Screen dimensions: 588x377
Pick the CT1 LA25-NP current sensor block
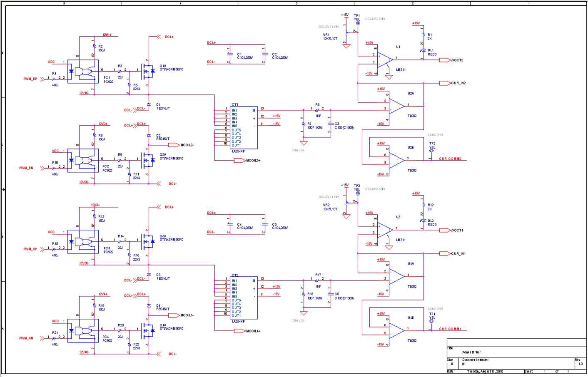coord(244,128)
